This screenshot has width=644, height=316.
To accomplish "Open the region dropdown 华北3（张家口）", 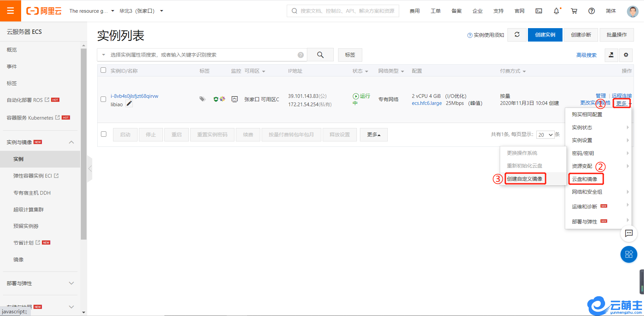I will pos(141,11).
